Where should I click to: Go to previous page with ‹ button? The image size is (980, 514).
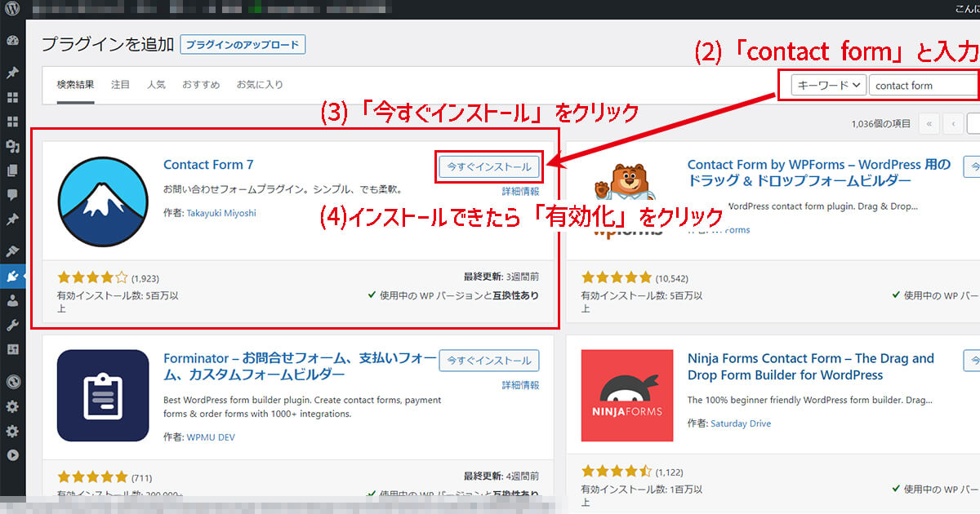point(953,124)
